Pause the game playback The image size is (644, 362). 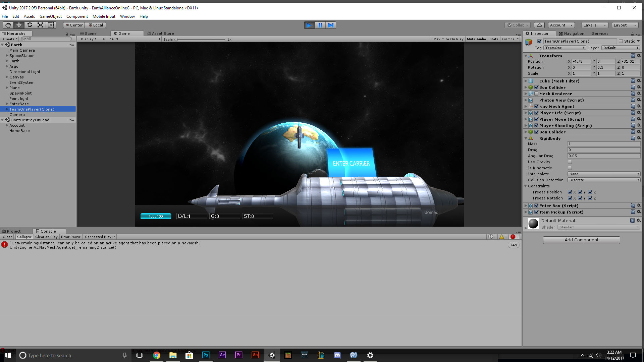coord(320,25)
